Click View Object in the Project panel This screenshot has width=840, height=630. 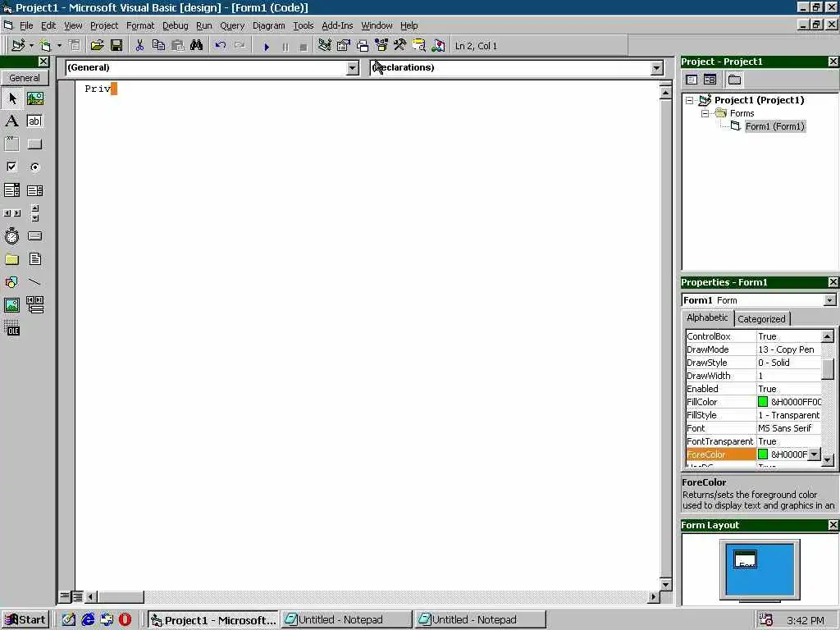710,80
